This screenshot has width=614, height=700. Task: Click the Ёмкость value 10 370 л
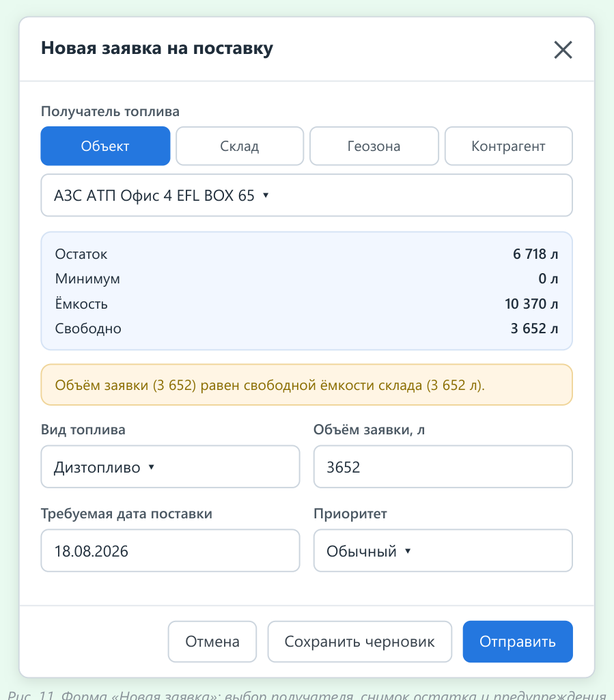click(531, 304)
